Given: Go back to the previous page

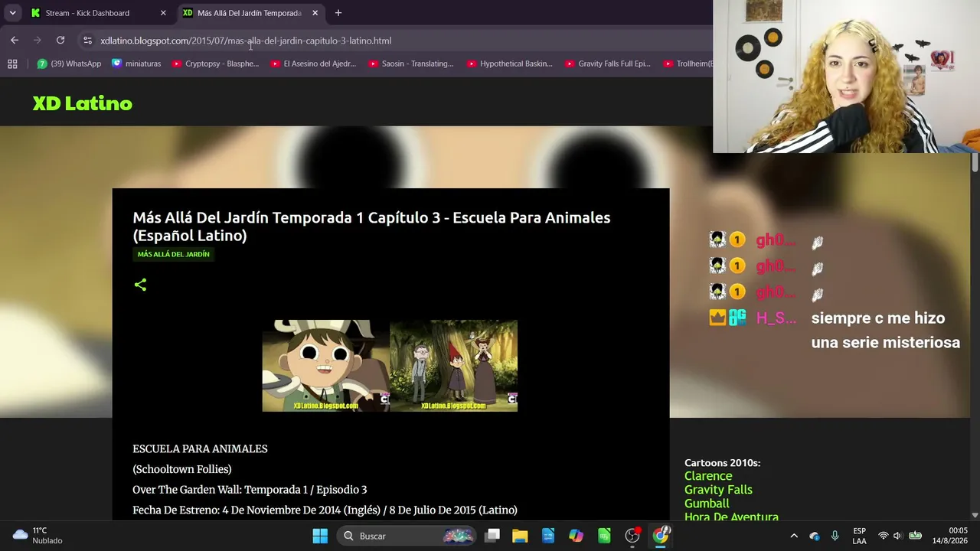Looking at the screenshot, I should coord(15,41).
